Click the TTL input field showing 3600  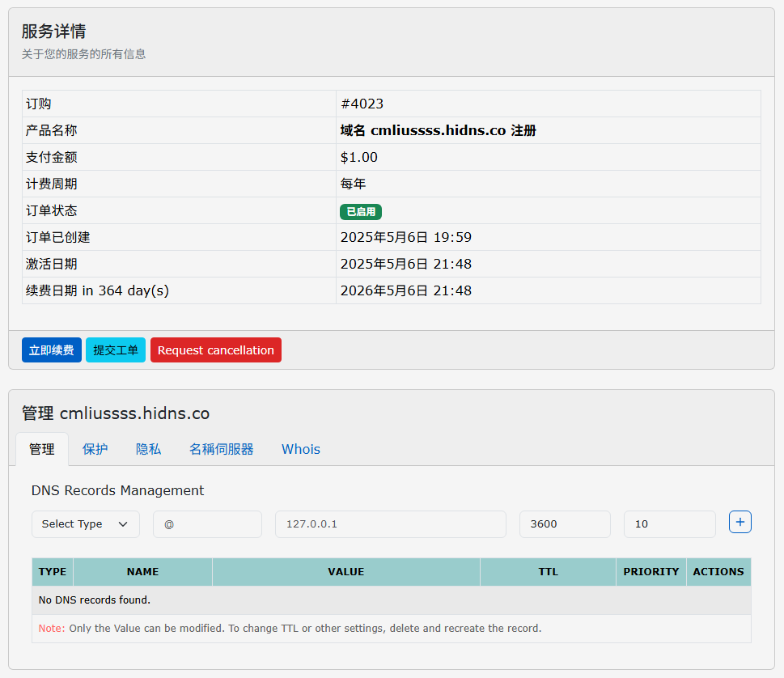[564, 524]
